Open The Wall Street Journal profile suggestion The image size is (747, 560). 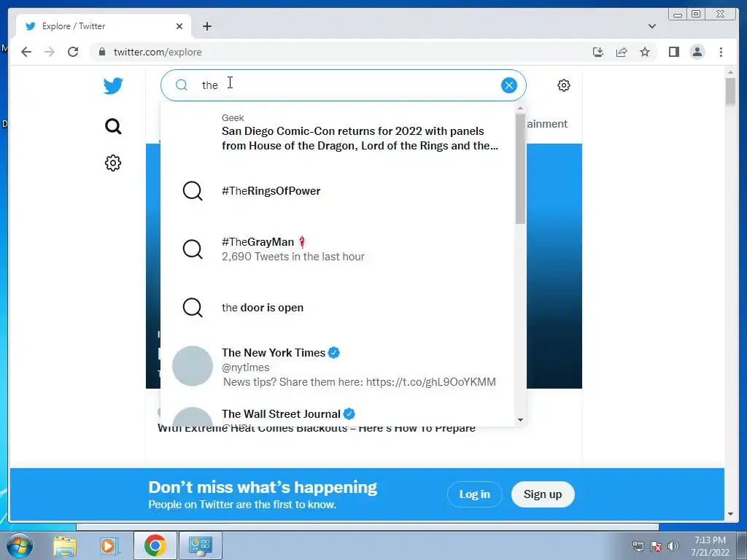coord(338,413)
